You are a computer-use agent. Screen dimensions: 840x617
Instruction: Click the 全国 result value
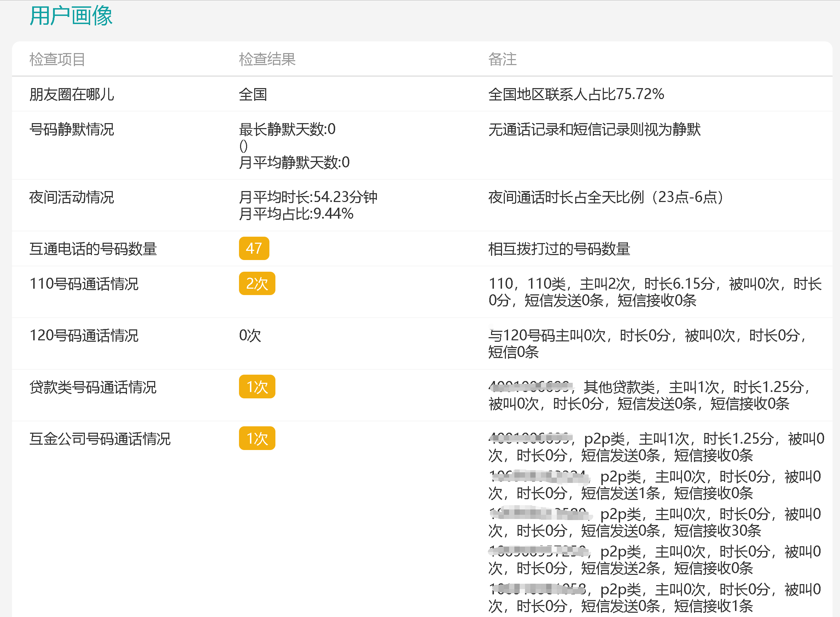253,94
